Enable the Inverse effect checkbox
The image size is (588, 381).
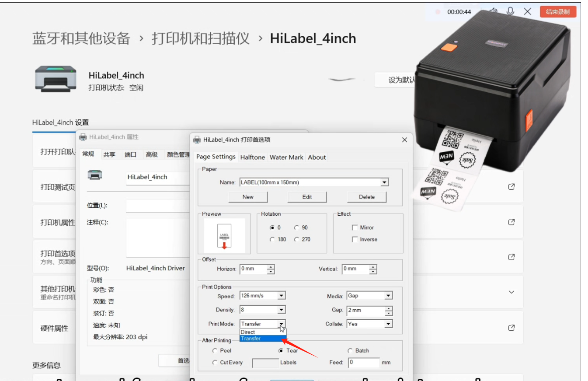[x=355, y=239]
